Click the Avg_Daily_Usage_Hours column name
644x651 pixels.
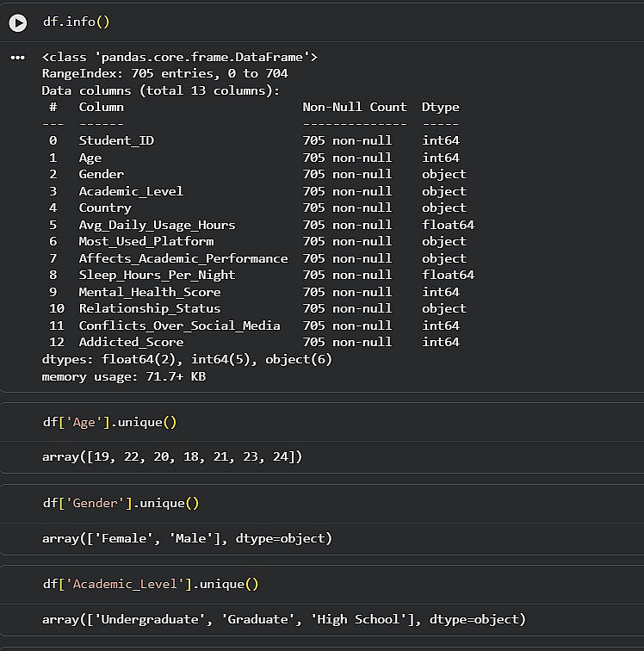[157, 225]
